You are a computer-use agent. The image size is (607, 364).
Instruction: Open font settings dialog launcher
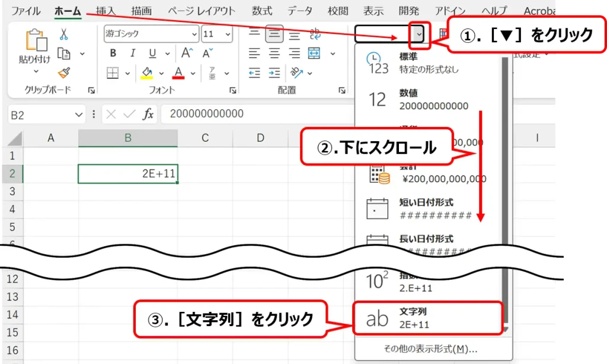tap(232, 90)
